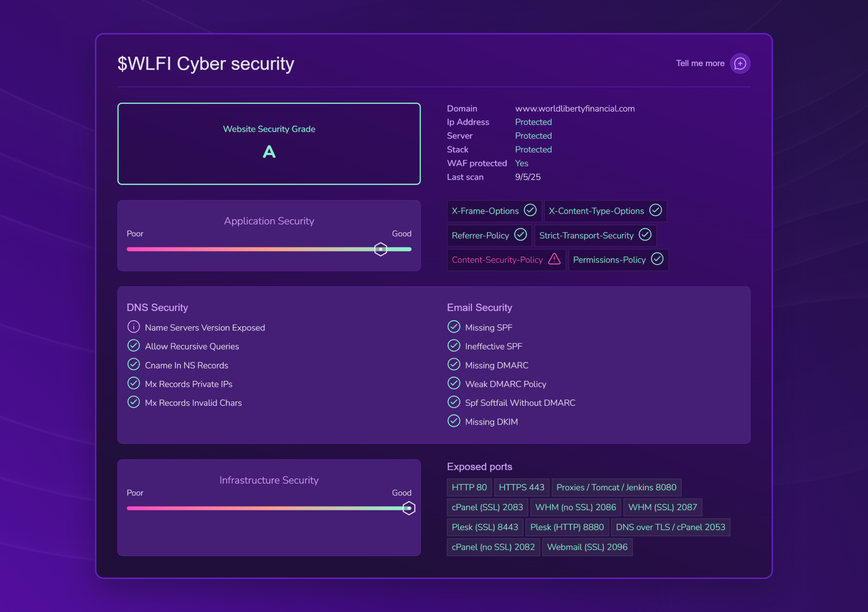Click the DNS Security heading

click(x=157, y=308)
